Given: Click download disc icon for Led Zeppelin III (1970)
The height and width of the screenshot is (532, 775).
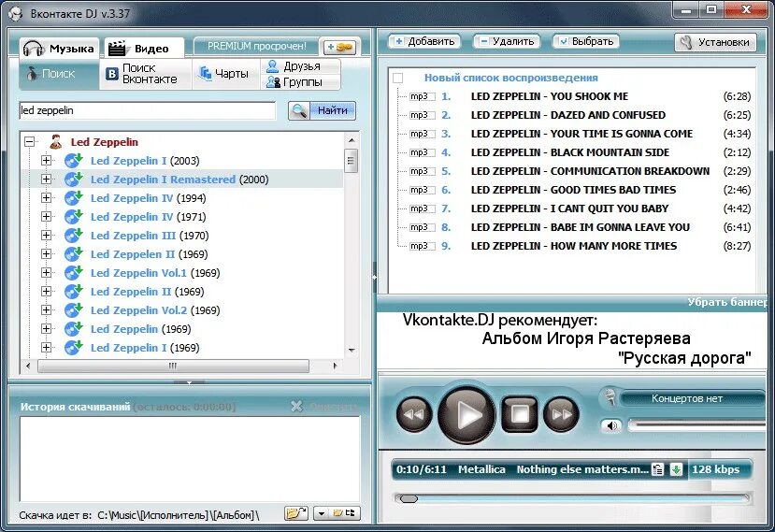Looking at the screenshot, I should [x=73, y=236].
